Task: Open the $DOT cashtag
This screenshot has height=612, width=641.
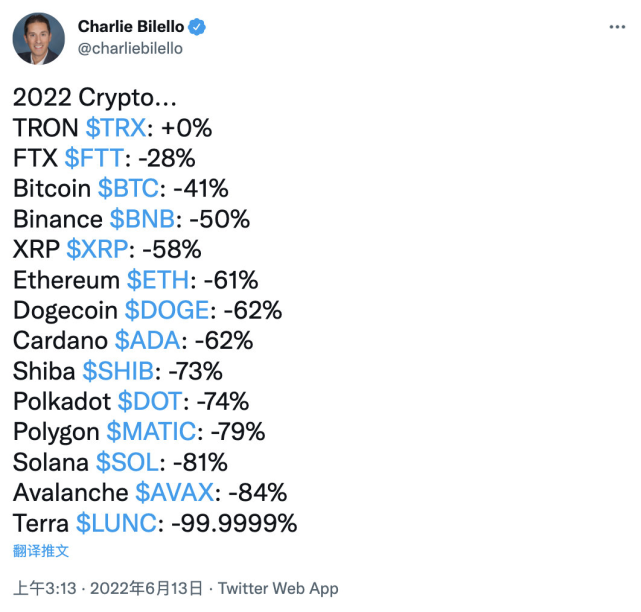Action: 150,401
